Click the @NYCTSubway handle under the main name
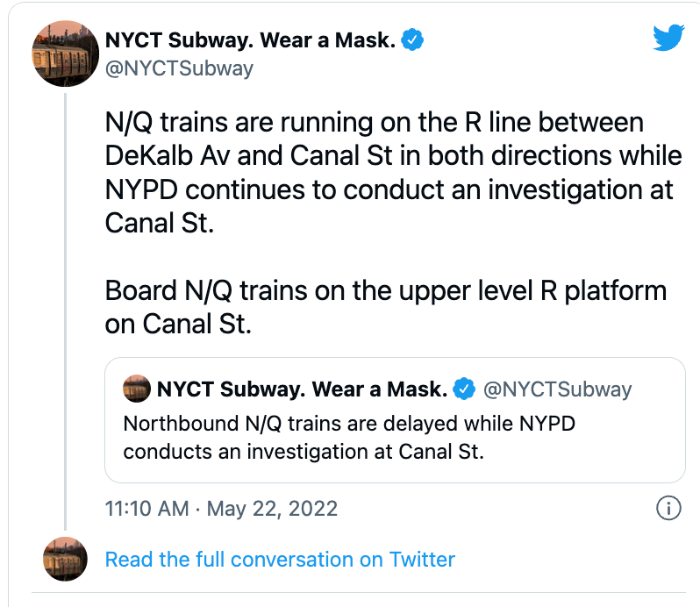 click(x=179, y=68)
